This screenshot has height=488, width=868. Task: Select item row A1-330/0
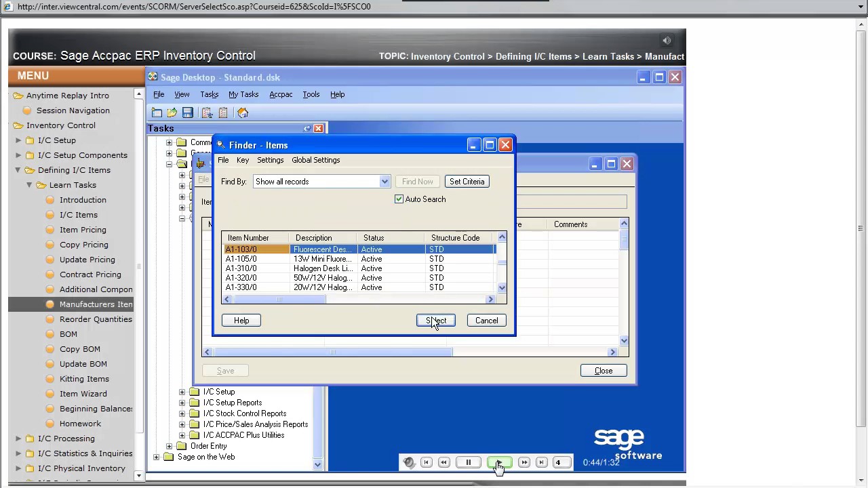point(359,287)
